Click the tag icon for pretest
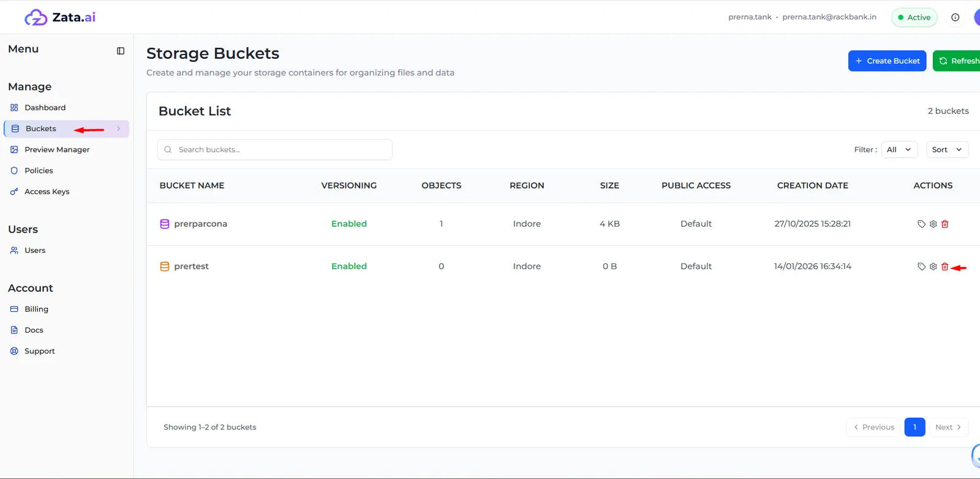This screenshot has height=479, width=980. point(921,266)
